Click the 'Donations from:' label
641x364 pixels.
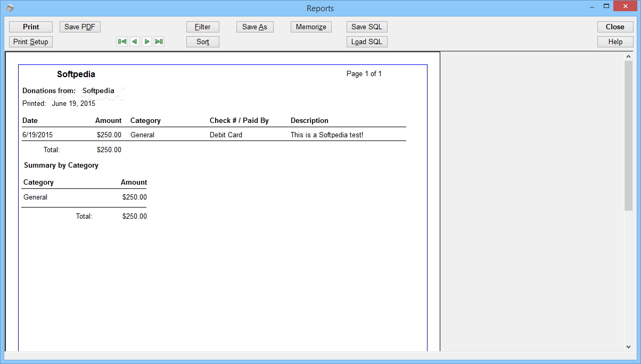pos(49,91)
